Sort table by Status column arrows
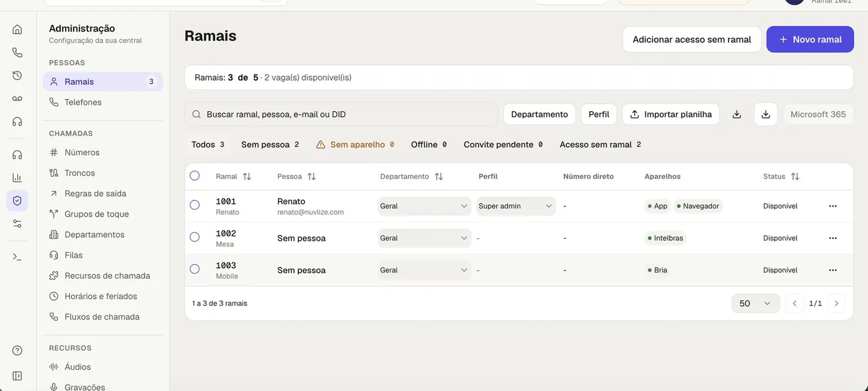Screen dimensions: 868x391 click(795, 176)
